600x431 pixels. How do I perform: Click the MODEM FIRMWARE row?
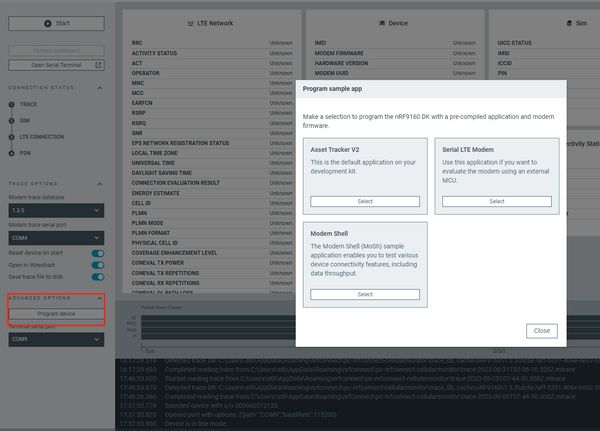(x=395, y=53)
